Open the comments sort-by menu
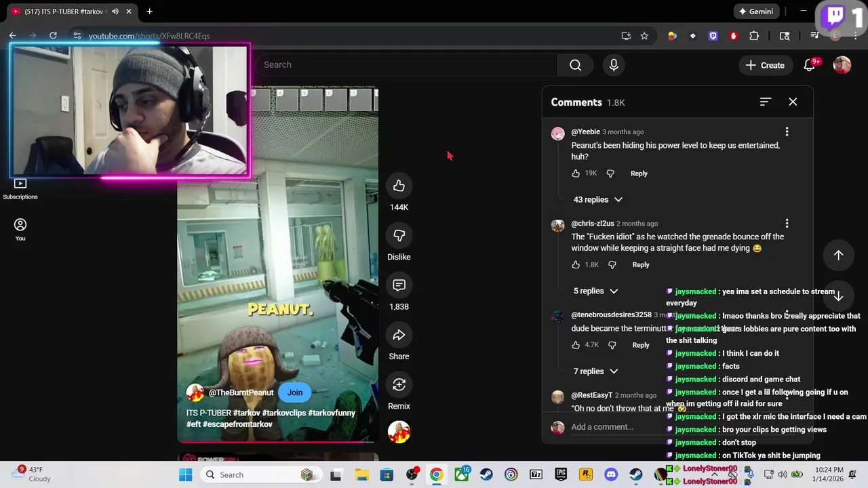Image resolution: width=868 pixels, height=488 pixels. (x=766, y=102)
